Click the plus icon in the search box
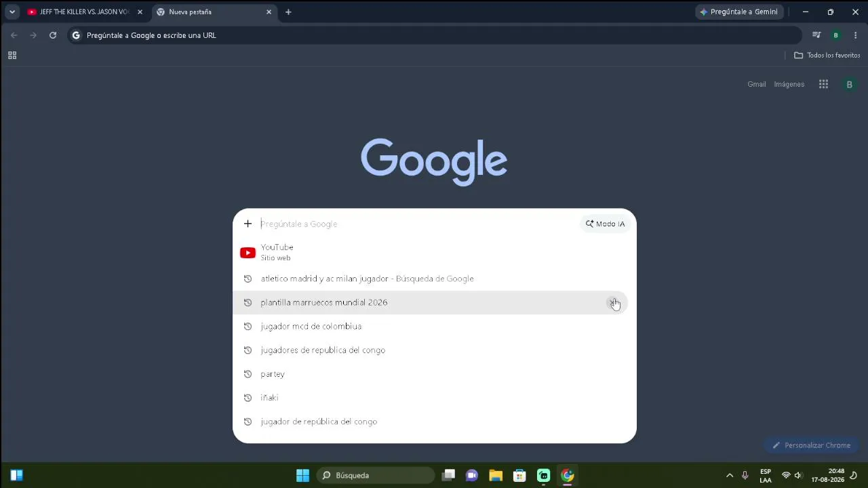Image resolution: width=868 pixels, height=488 pixels. [x=248, y=224]
